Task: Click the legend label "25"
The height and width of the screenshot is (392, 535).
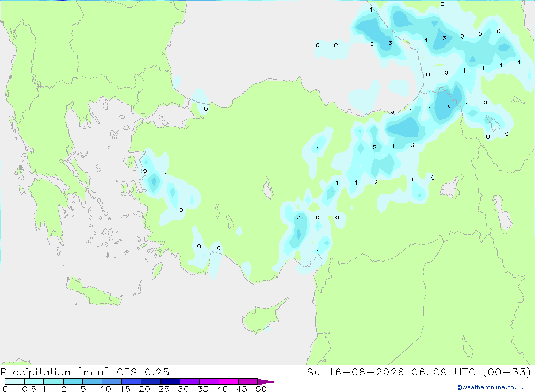Action: point(164,389)
